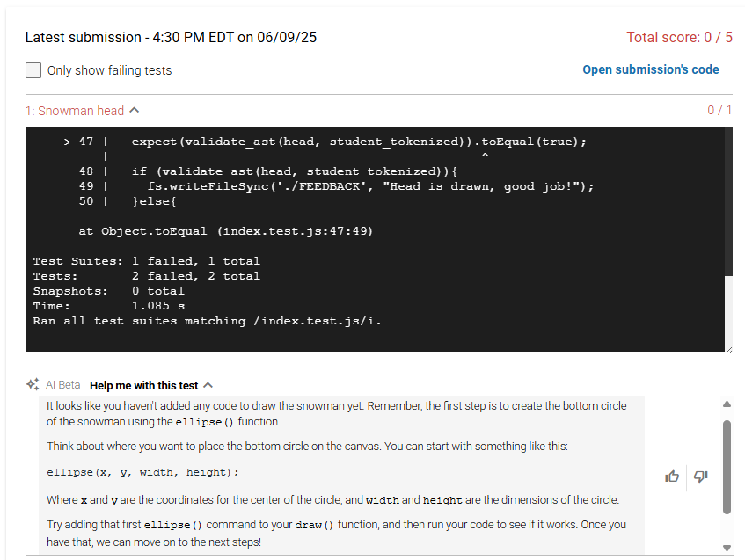Click the AI help scrollbar down arrow
Image resolution: width=745 pixels, height=560 pixels.
(727, 548)
